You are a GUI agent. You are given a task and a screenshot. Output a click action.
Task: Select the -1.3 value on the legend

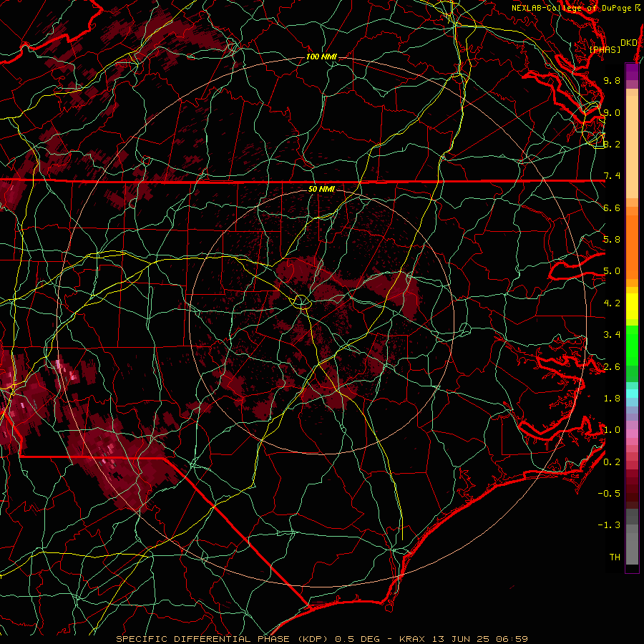(x=609, y=525)
